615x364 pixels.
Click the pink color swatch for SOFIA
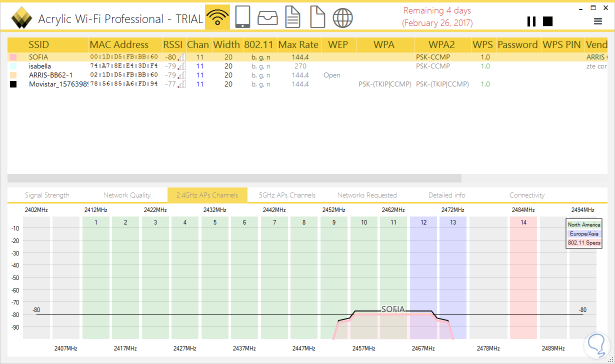13,57
